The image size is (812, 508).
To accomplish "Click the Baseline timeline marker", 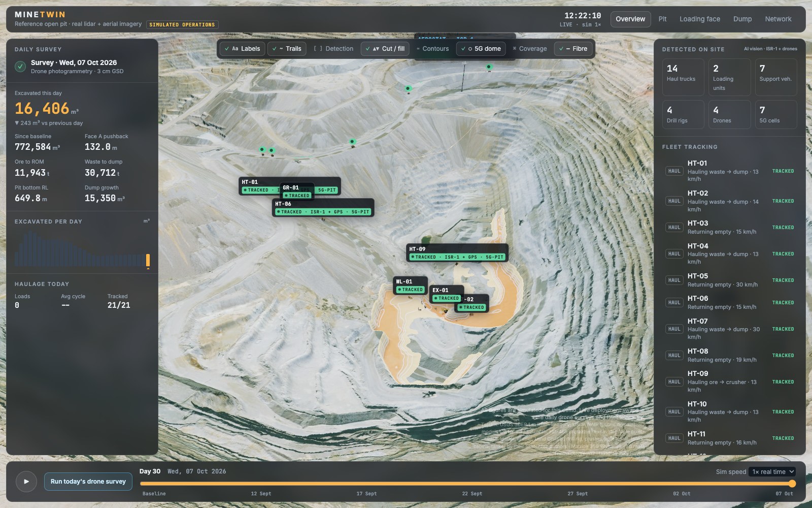I will pyautogui.click(x=154, y=494).
